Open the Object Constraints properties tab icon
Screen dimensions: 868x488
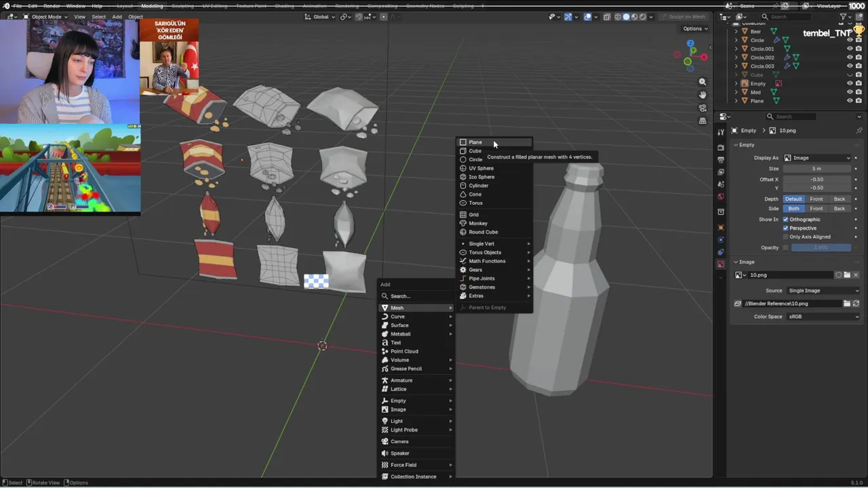pos(721,252)
